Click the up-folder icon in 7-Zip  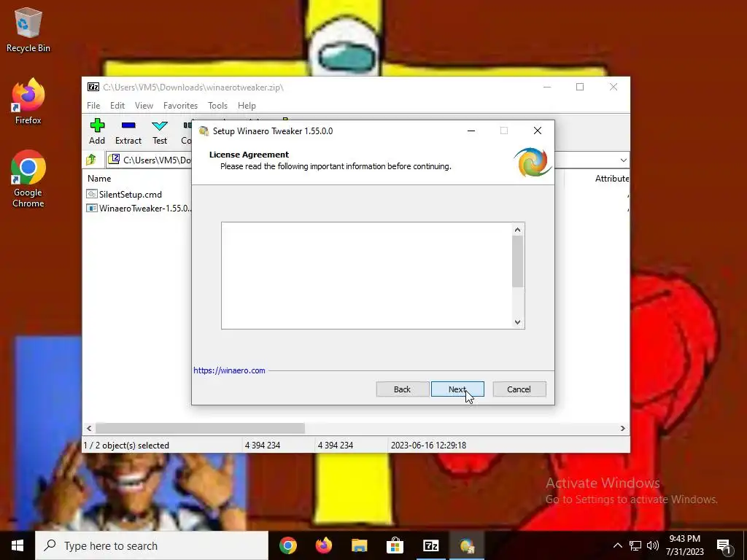pyautogui.click(x=91, y=160)
